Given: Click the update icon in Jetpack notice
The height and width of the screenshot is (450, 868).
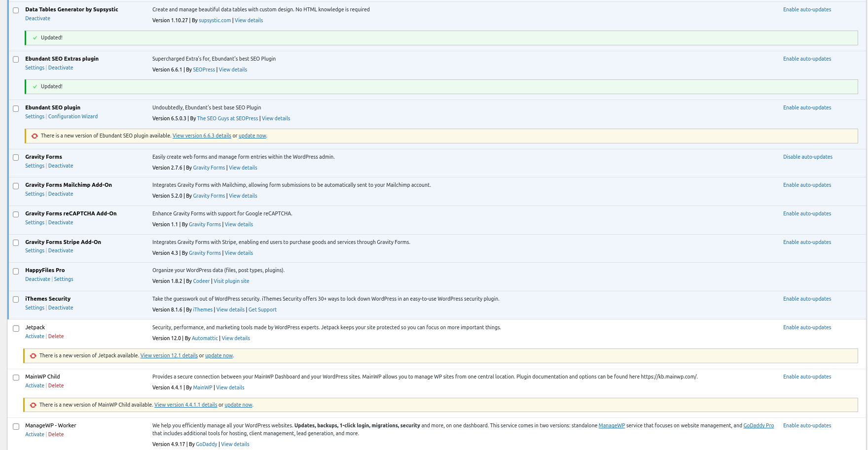Looking at the screenshot, I should coord(33,356).
